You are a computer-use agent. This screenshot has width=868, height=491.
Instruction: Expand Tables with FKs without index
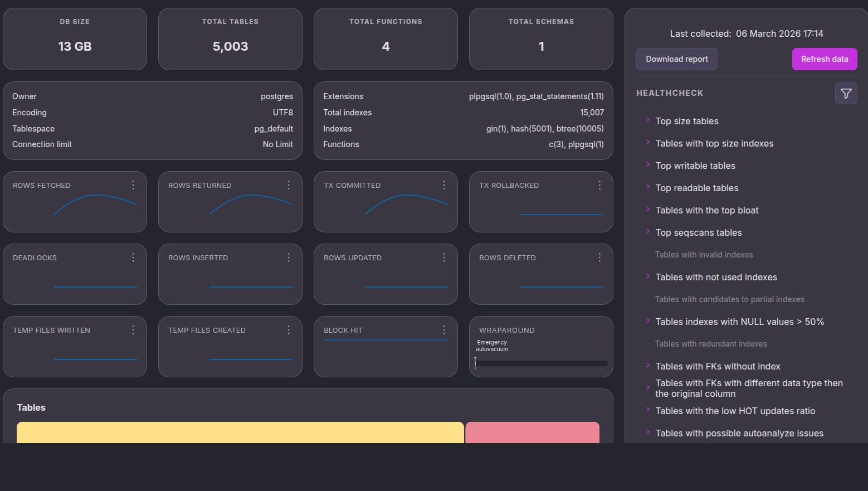point(717,366)
